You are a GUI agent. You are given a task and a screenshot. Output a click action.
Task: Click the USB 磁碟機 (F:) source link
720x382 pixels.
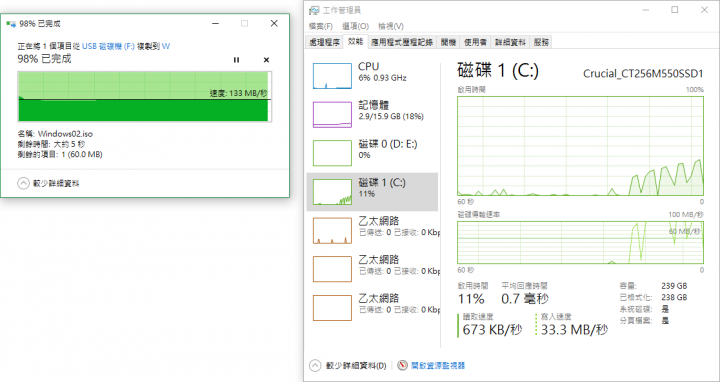coord(109,46)
